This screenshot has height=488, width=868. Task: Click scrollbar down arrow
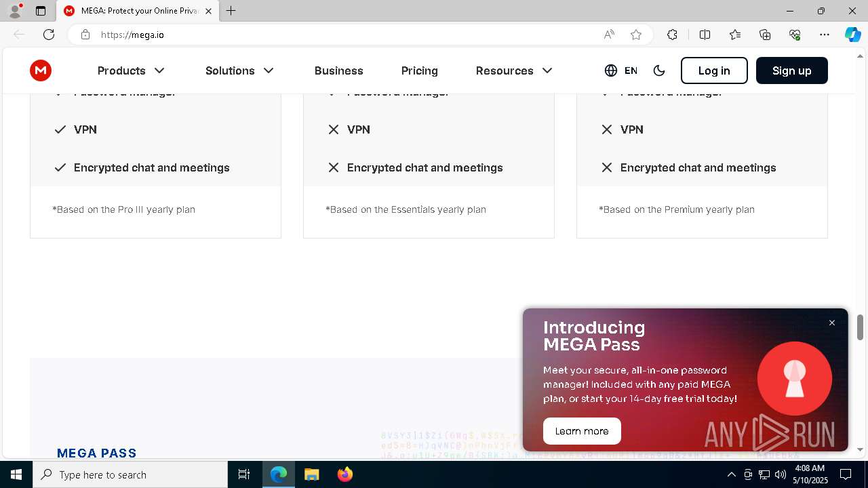click(861, 449)
